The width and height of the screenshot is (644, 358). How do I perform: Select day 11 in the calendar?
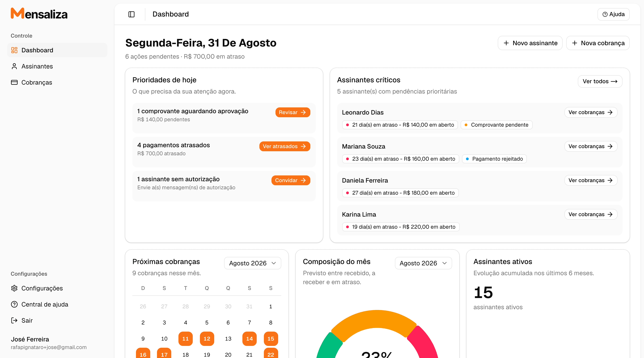(186, 339)
